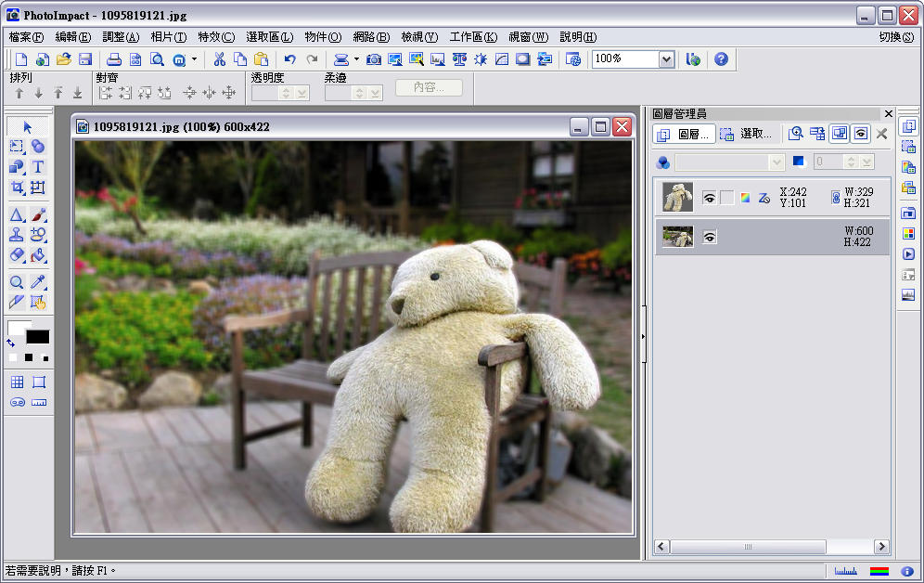Click the black background color swatch

click(x=38, y=338)
